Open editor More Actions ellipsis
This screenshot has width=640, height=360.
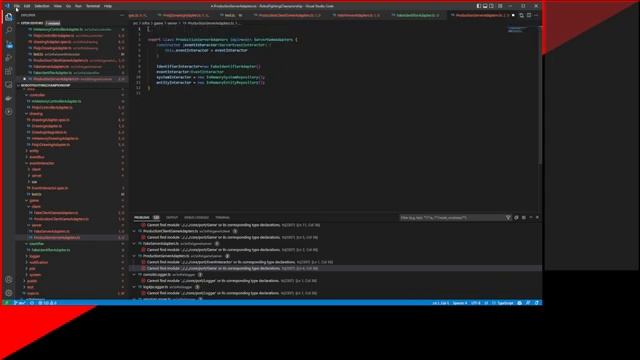point(536,15)
